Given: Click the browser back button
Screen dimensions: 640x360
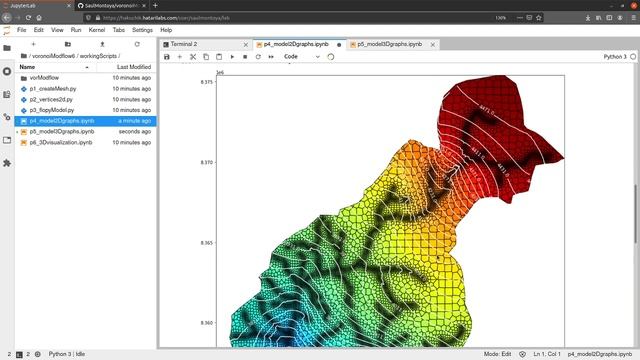Looking at the screenshot, I should click(7, 18).
